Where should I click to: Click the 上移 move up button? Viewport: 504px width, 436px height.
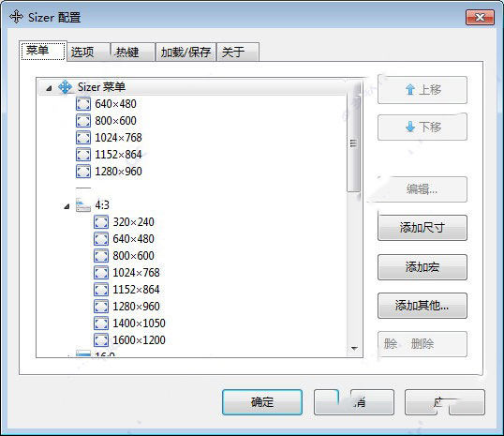coord(422,90)
